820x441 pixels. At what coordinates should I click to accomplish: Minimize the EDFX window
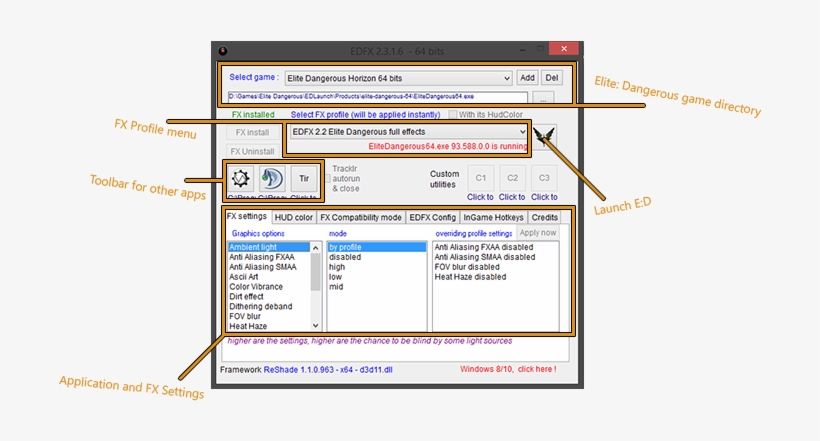coord(522,49)
